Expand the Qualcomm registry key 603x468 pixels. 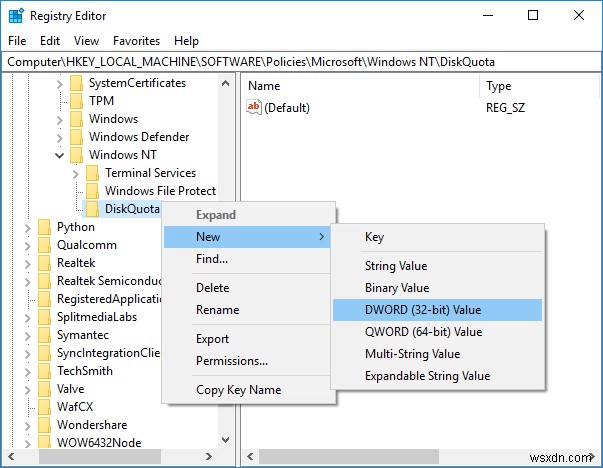coord(28,245)
